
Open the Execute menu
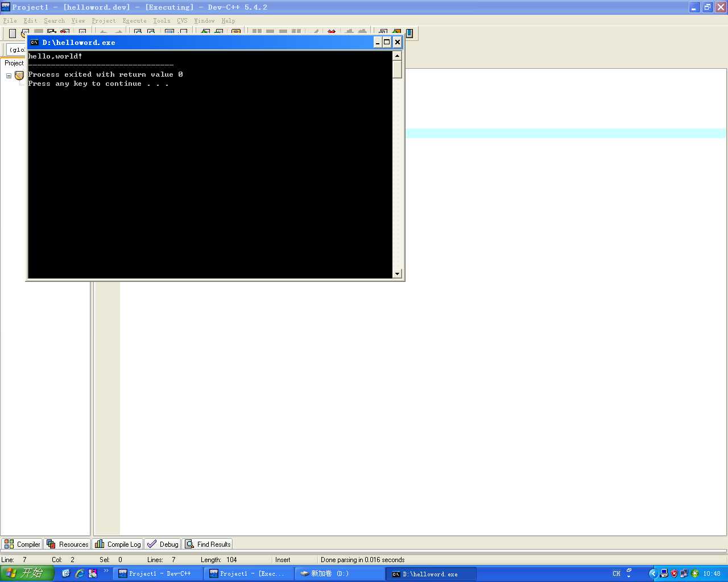134,20
